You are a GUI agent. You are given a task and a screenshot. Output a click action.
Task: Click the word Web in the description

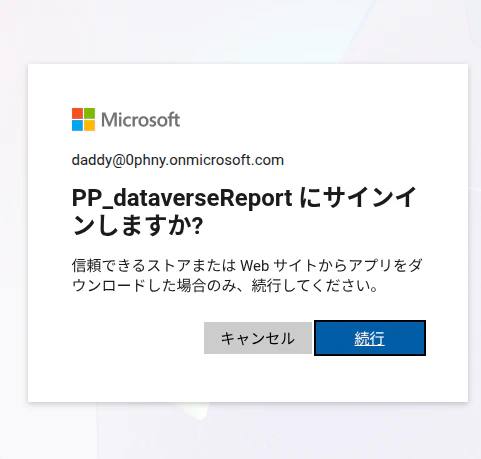point(255,266)
